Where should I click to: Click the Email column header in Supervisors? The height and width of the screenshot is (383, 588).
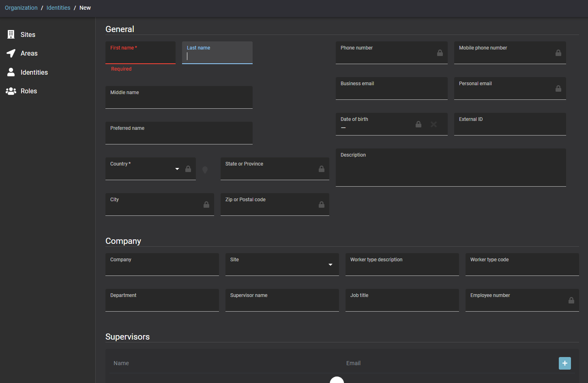[x=353, y=363]
